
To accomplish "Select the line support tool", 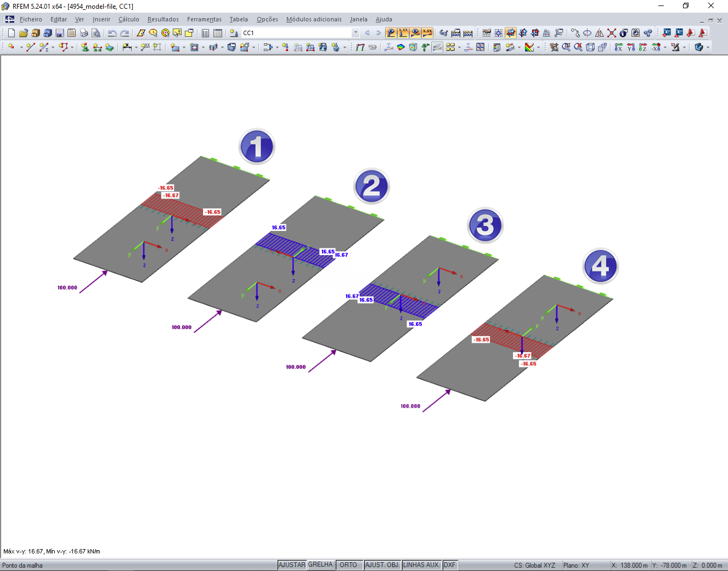I will click(97, 47).
